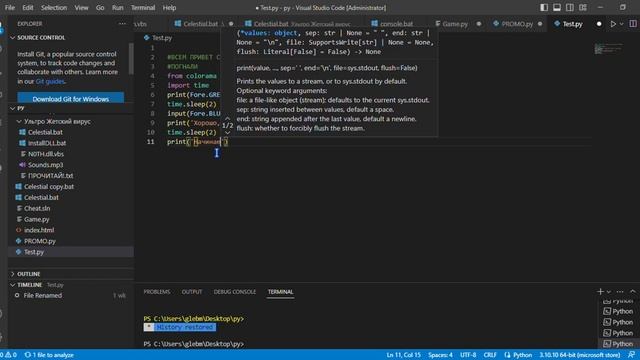Open Go menu
Screen dimensions: 640x360
coord(100,8)
